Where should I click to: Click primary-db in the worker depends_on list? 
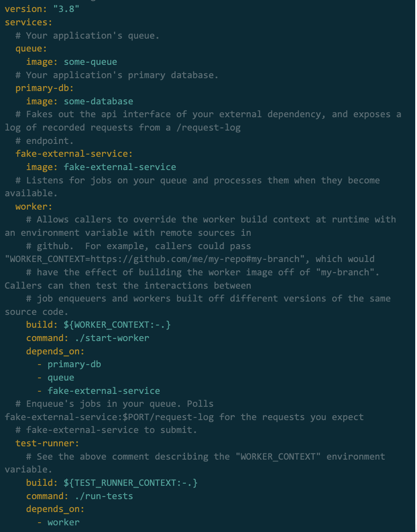coord(74,364)
